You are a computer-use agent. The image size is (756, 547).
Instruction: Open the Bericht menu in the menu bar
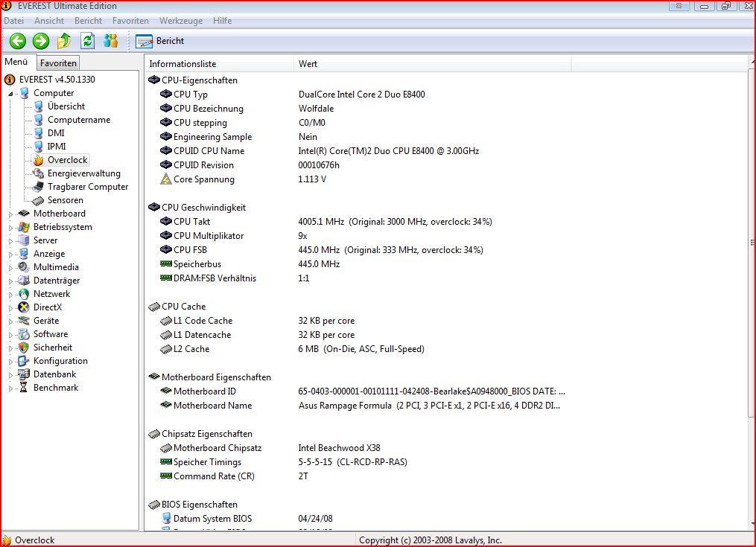click(x=88, y=21)
